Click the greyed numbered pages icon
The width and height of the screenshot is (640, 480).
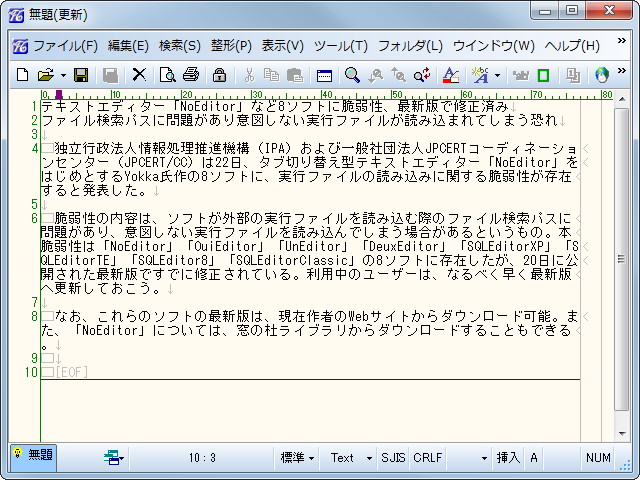tap(573, 75)
